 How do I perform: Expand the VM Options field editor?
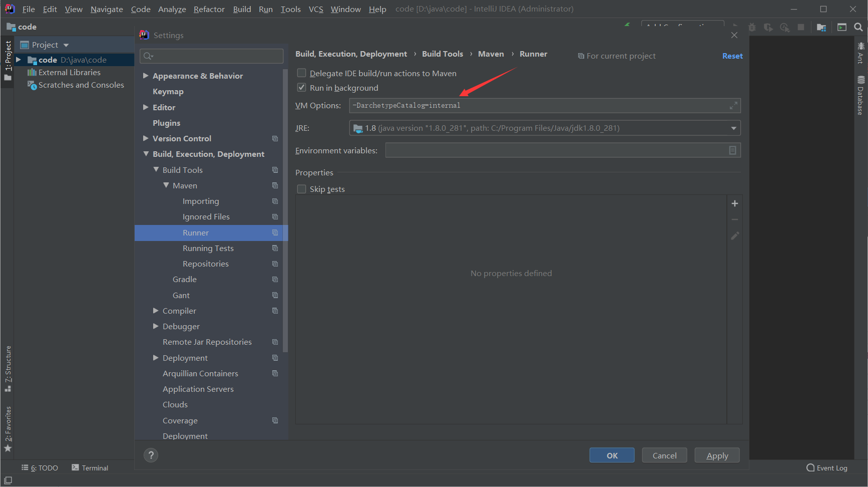click(x=733, y=106)
